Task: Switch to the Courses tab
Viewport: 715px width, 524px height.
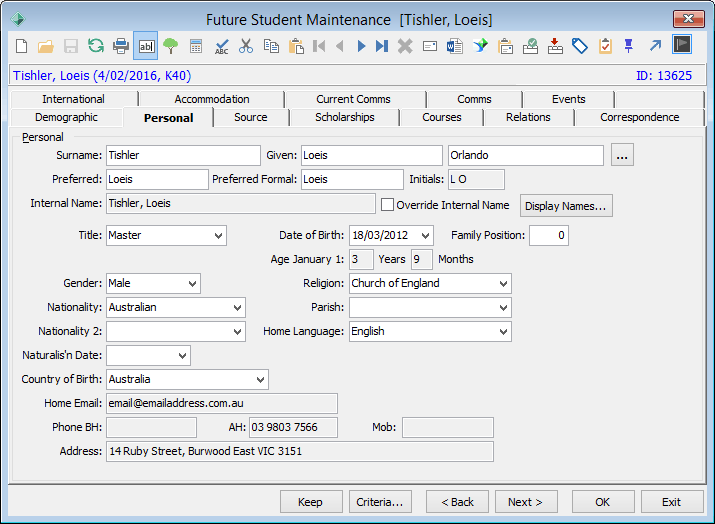Action: pos(441,117)
